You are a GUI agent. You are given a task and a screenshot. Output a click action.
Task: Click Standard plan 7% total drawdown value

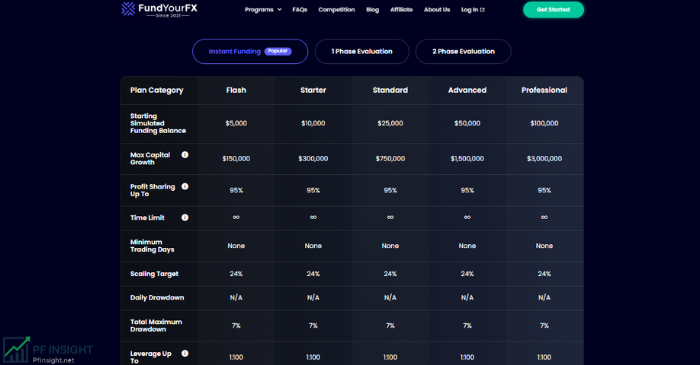click(x=390, y=326)
